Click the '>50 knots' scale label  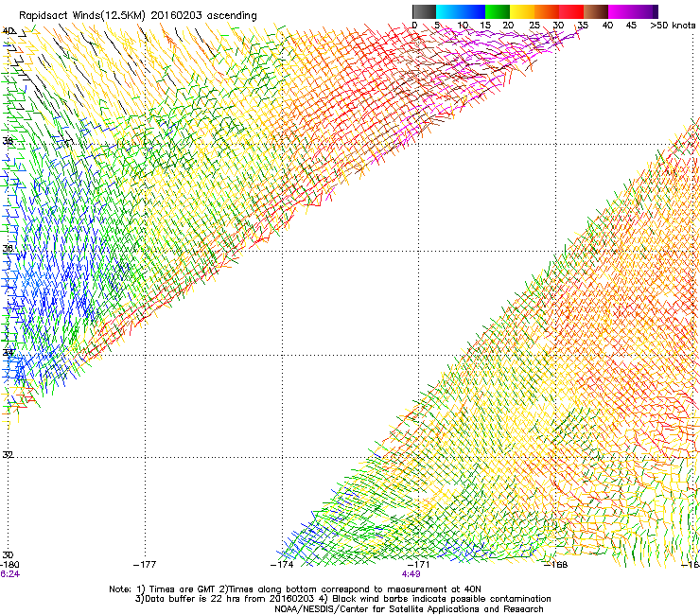673,25
